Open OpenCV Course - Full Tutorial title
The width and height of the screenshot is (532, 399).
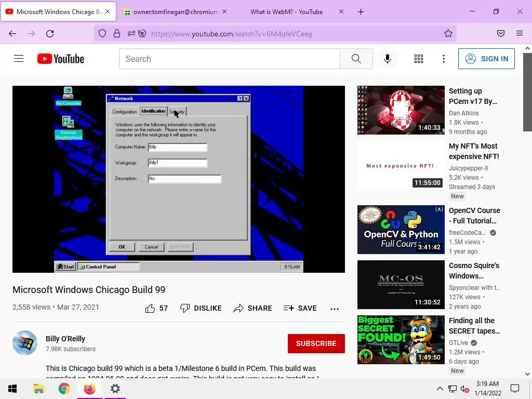[474, 216]
